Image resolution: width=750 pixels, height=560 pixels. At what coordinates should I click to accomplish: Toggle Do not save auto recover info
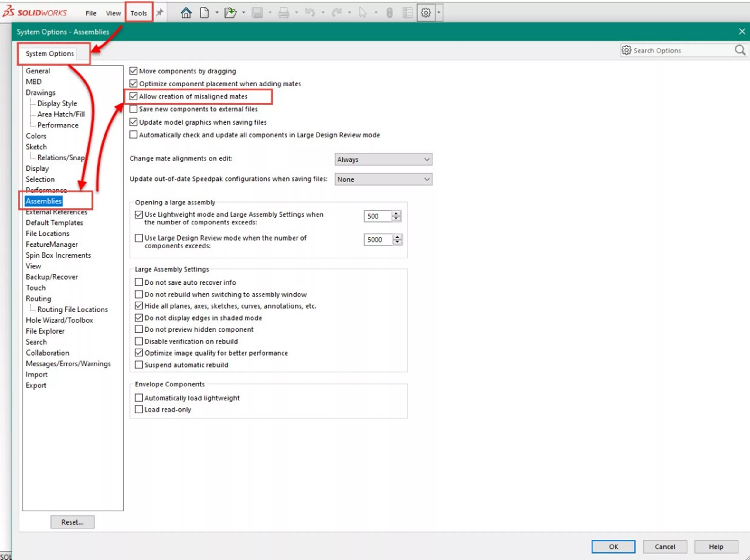(138, 282)
